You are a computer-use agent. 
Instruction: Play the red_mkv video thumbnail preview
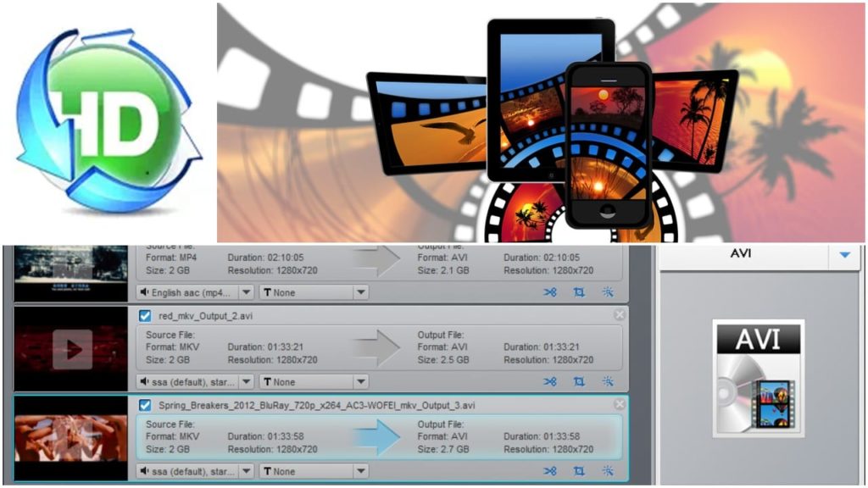(x=72, y=349)
